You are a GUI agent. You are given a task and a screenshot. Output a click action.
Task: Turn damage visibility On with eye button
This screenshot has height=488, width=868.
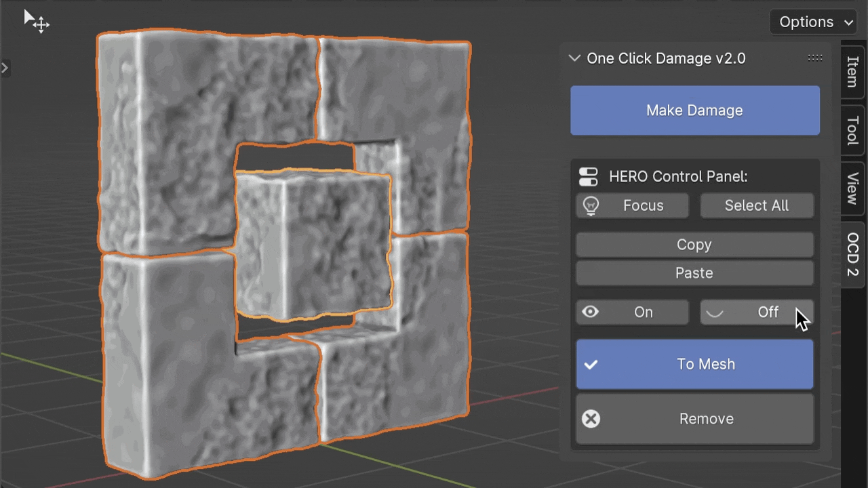632,312
